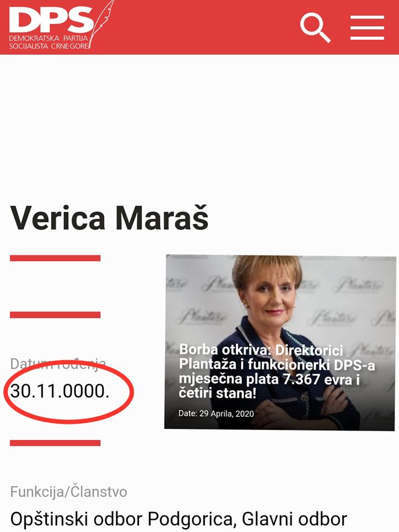The height and width of the screenshot is (532, 399).
Task: Open the Borba otkriva article thumbnail
Action: [280, 342]
